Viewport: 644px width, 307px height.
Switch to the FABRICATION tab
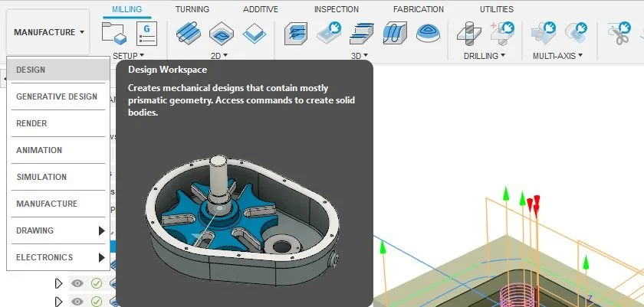419,9
